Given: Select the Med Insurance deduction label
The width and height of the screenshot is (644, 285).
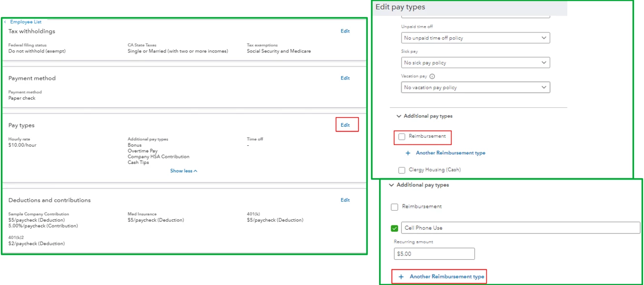Looking at the screenshot, I should (x=142, y=214).
